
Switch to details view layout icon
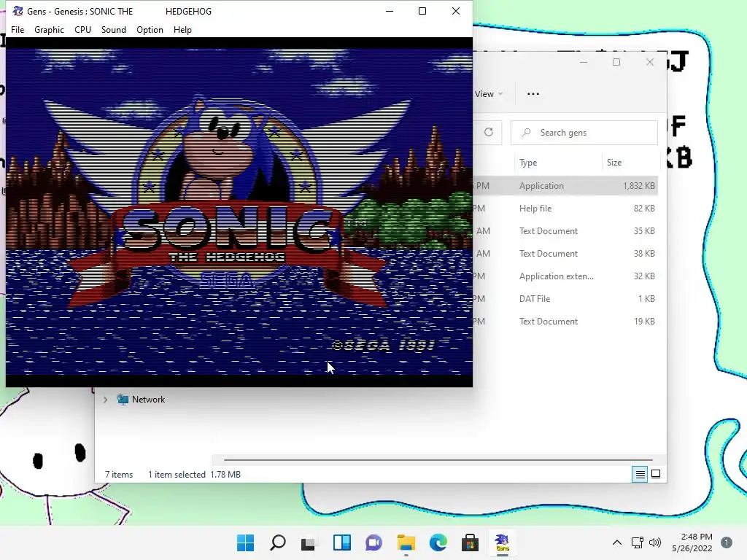pos(640,474)
